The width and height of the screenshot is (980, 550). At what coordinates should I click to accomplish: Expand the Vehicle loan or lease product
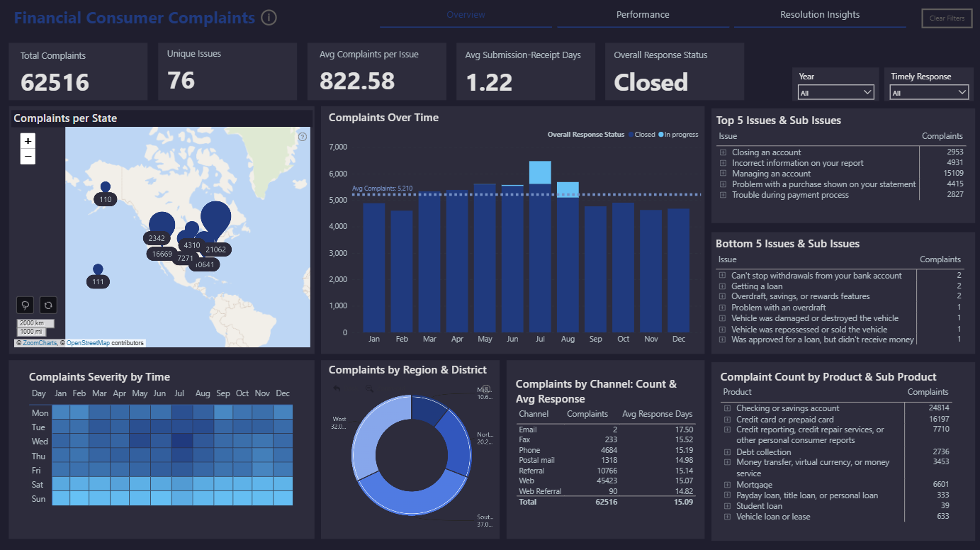coord(727,517)
